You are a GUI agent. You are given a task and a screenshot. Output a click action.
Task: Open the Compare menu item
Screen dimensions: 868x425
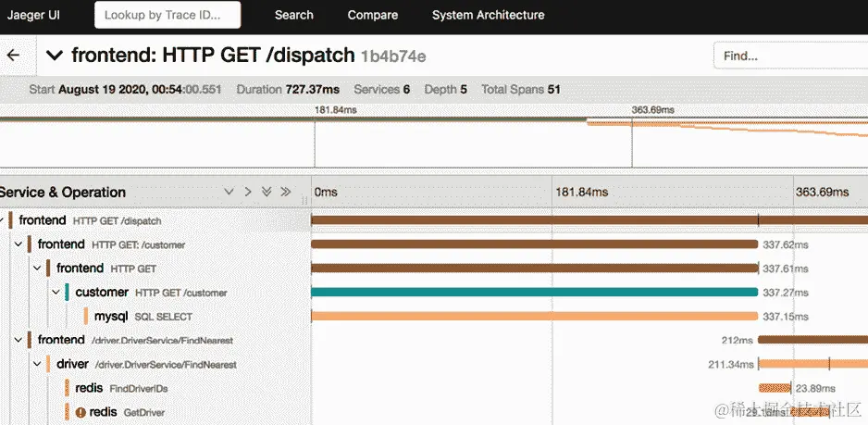pyautogui.click(x=373, y=15)
